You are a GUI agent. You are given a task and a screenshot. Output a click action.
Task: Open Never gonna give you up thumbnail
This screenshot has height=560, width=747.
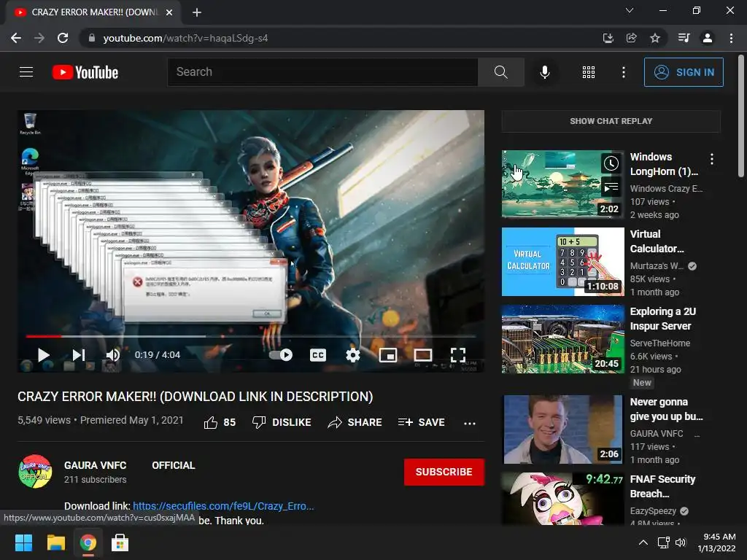coord(562,429)
